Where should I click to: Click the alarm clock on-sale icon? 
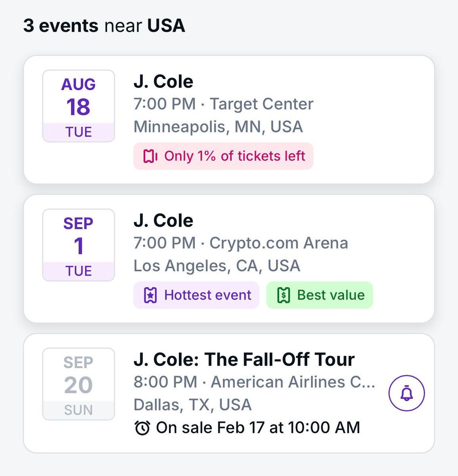(142, 428)
